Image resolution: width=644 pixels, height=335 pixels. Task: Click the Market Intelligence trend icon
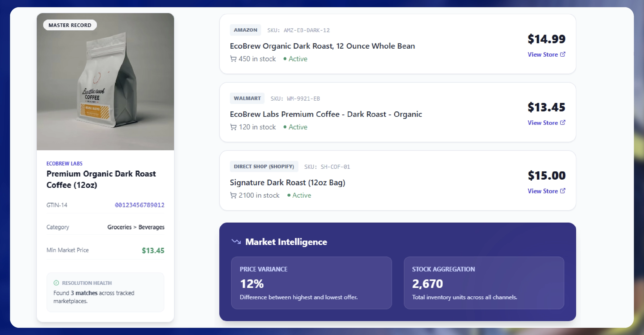[x=236, y=242]
